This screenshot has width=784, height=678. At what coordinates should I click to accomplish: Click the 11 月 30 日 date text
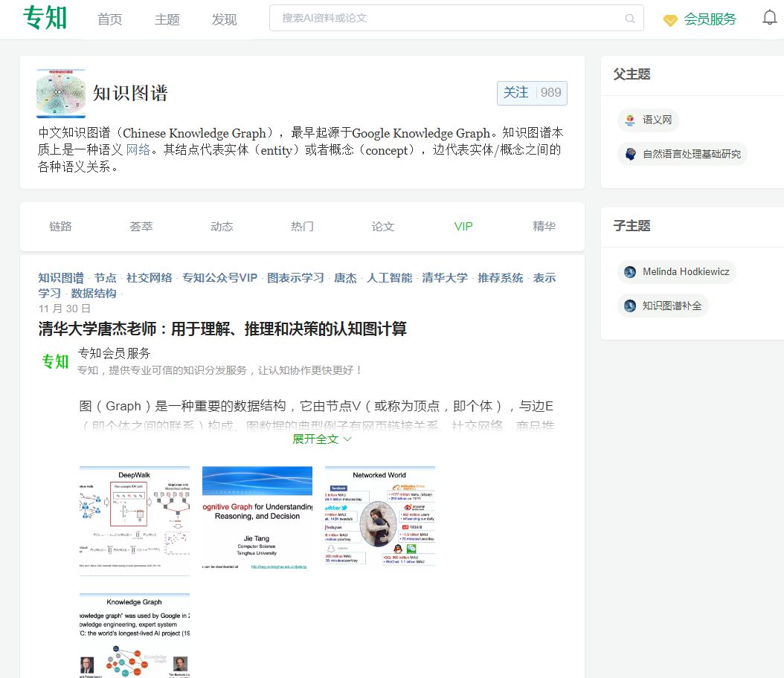65,309
